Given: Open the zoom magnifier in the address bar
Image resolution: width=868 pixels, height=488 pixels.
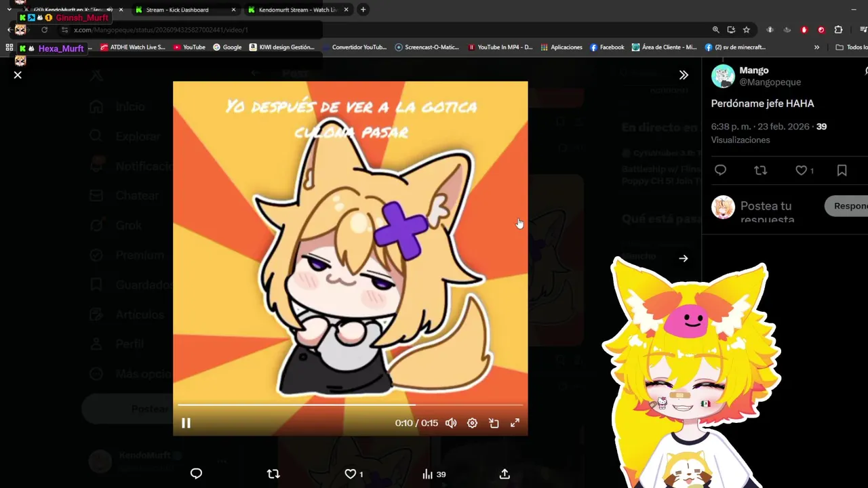Looking at the screenshot, I should click(x=715, y=30).
